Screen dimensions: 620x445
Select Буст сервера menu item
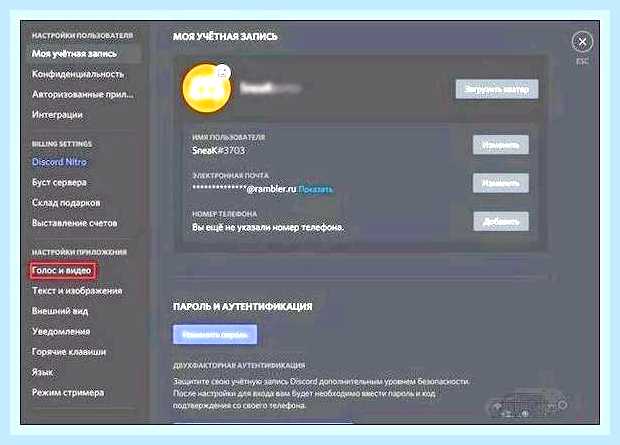tap(59, 182)
